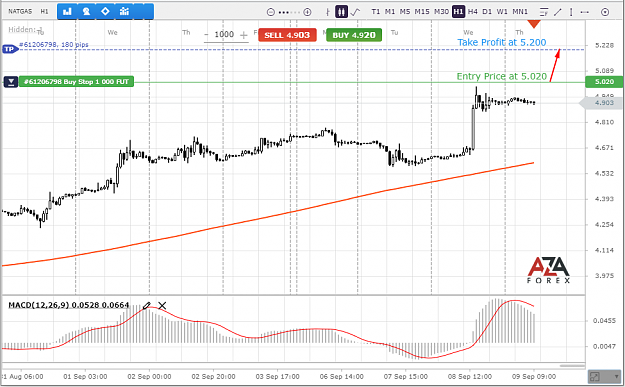Switch chart to line style

click(x=355, y=12)
